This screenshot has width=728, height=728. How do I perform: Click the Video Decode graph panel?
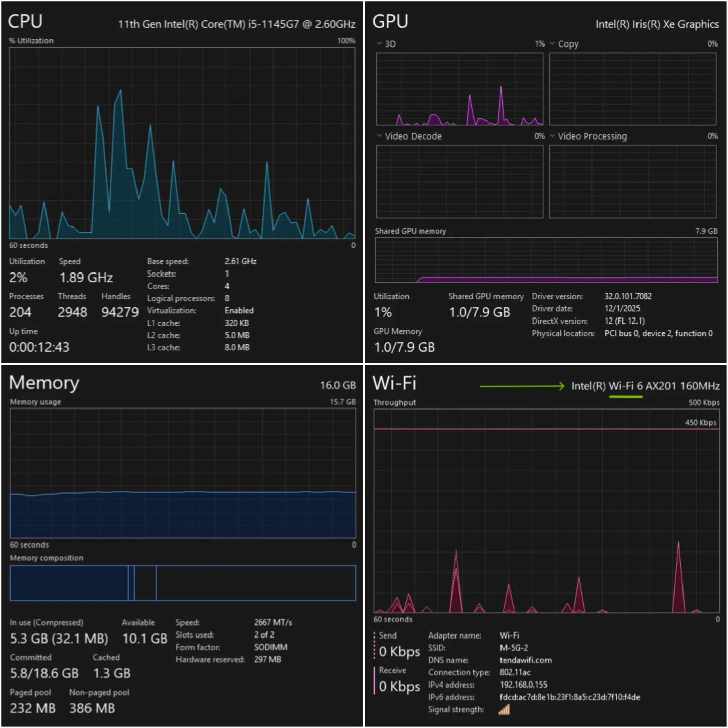pos(460,181)
